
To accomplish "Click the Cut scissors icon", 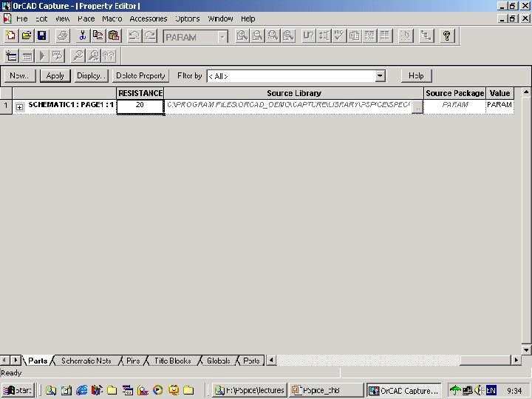I will pyautogui.click(x=83, y=35).
